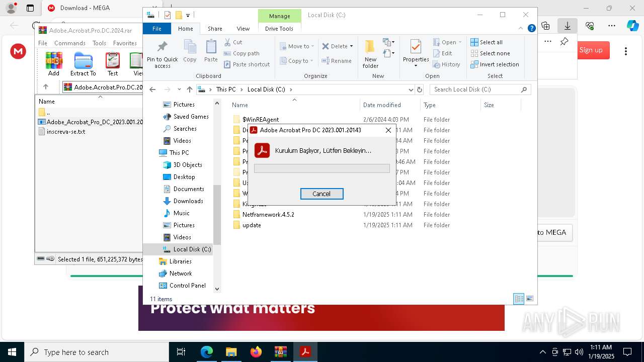The width and height of the screenshot is (644, 362).
Task: Open the New item dropdown
Action: 388,42
